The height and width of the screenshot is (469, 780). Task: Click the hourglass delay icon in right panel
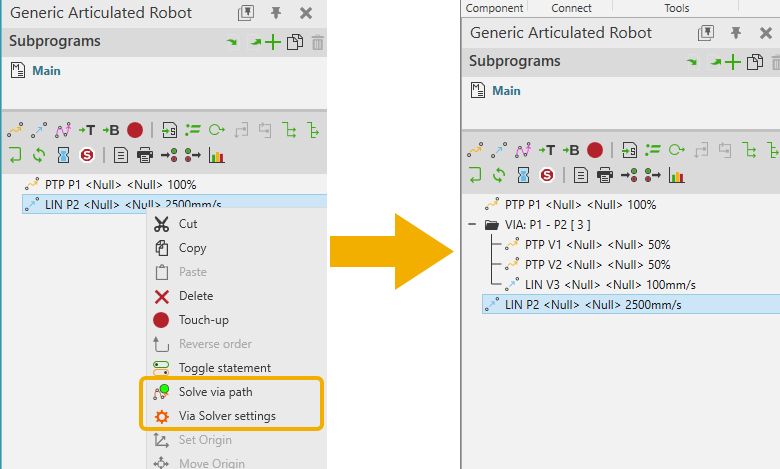tap(523, 175)
